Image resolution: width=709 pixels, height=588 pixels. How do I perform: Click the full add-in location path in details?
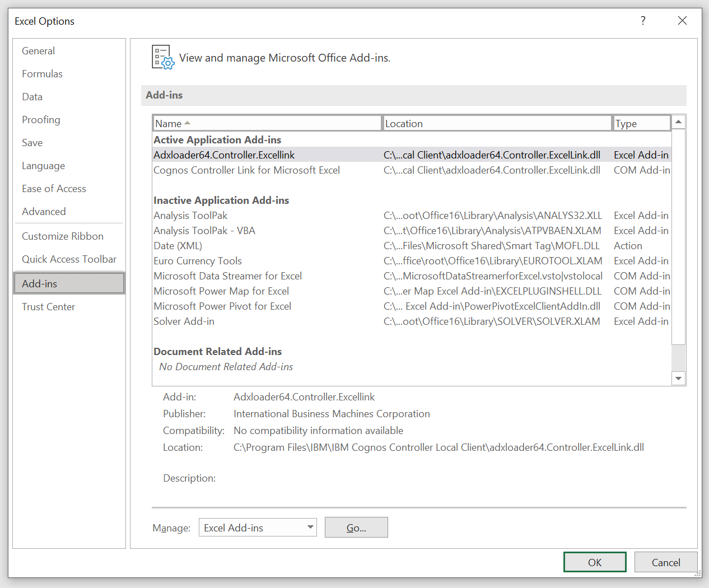(439, 447)
